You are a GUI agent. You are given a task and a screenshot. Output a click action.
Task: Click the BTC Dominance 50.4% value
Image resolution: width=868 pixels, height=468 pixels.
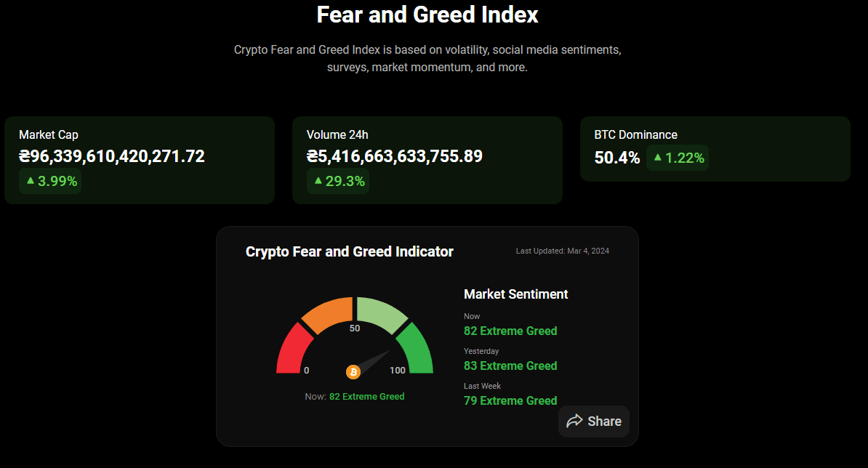(617, 158)
